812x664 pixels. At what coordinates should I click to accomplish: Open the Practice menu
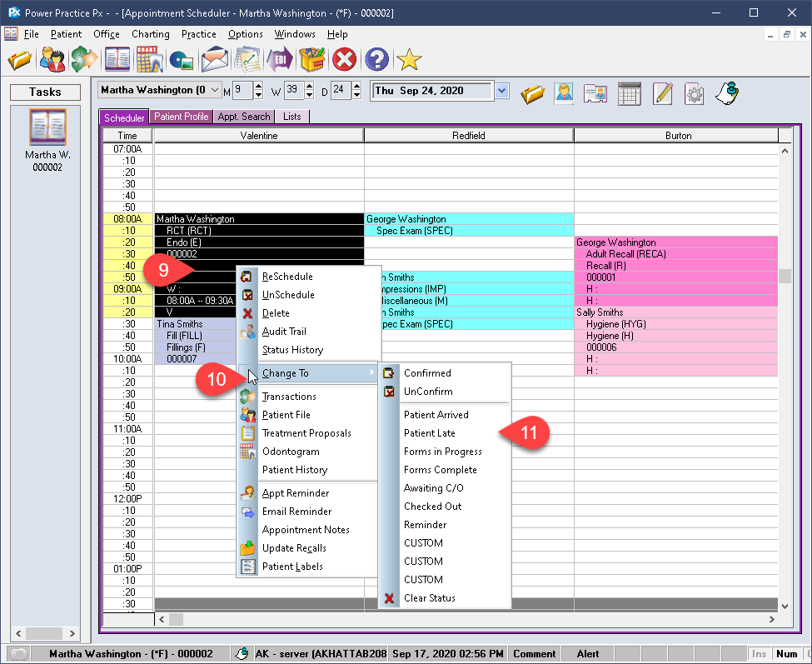199,34
